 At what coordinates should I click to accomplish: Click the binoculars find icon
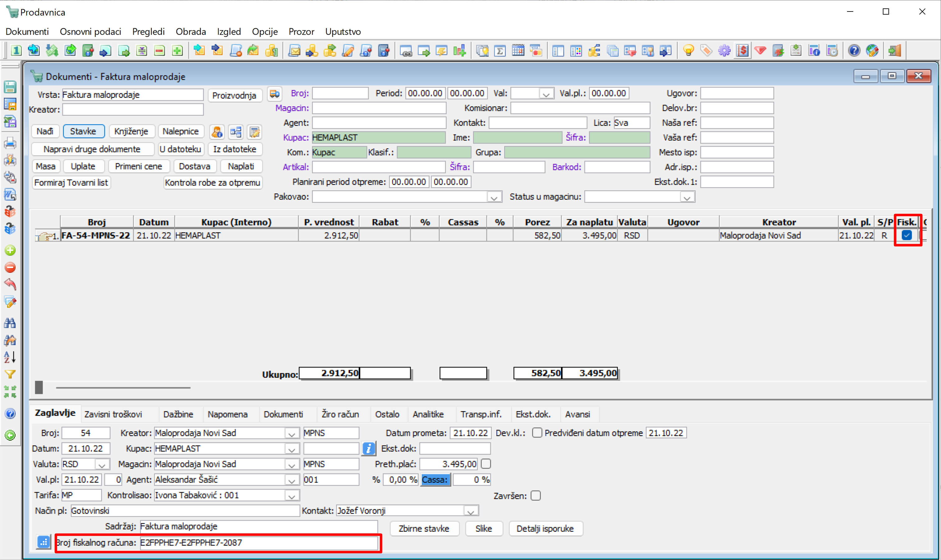(x=10, y=323)
